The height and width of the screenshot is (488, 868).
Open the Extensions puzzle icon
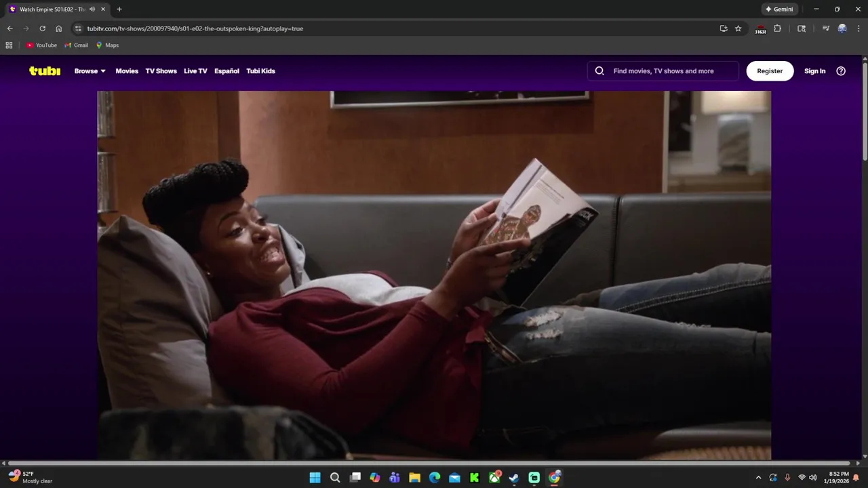coord(777,28)
